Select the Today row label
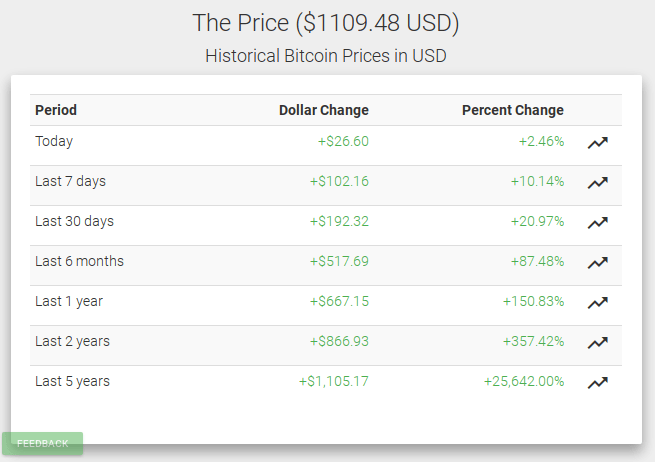The image size is (655, 462). pos(54,141)
